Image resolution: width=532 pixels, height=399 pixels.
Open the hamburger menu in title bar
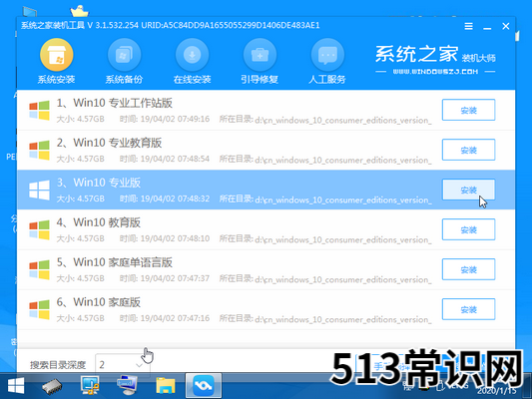point(468,26)
